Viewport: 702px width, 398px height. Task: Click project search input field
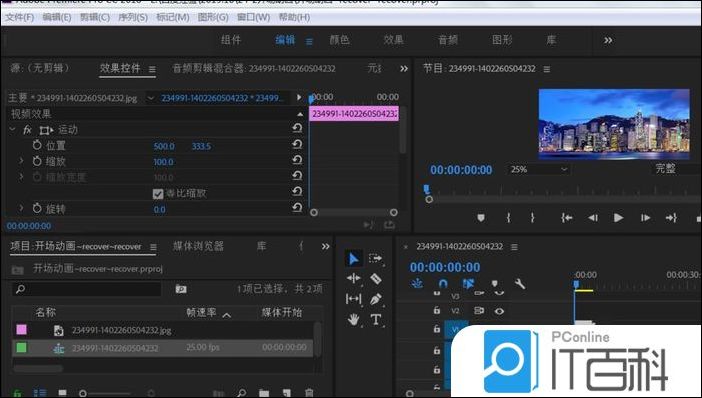point(86,289)
